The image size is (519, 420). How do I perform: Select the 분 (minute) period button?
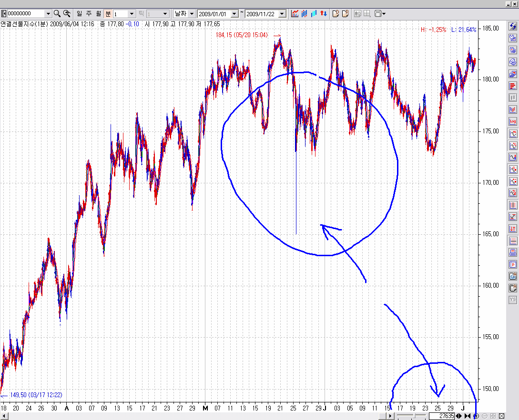coord(108,14)
